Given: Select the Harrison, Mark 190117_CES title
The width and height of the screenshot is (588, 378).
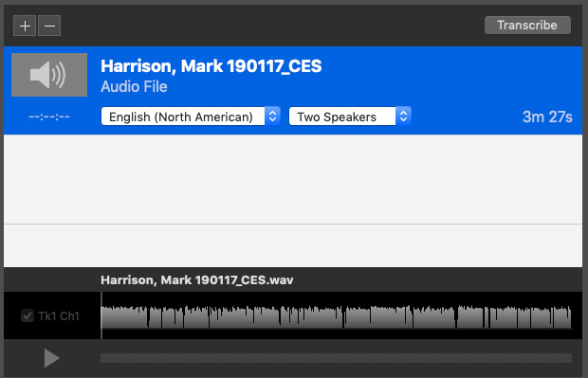Looking at the screenshot, I should 211,66.
